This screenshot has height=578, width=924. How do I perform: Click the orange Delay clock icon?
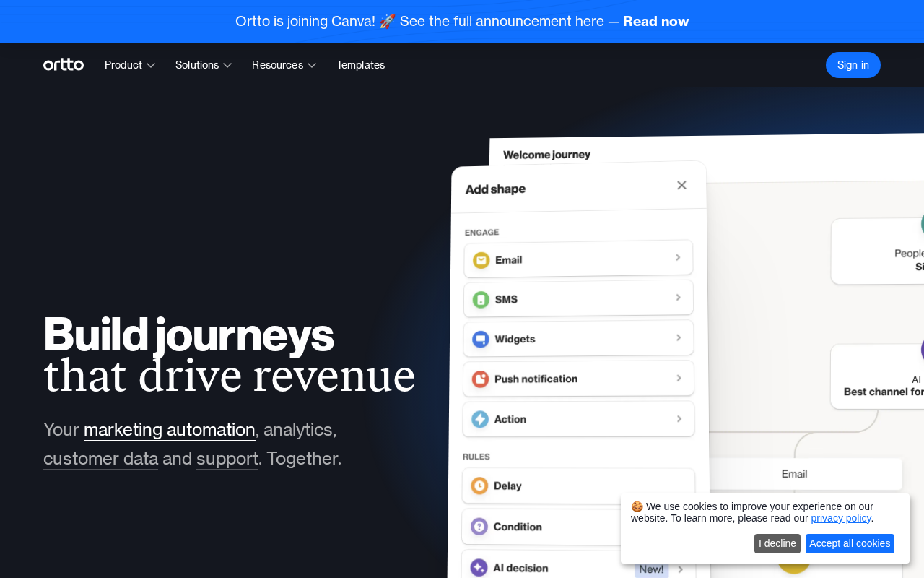(x=479, y=486)
